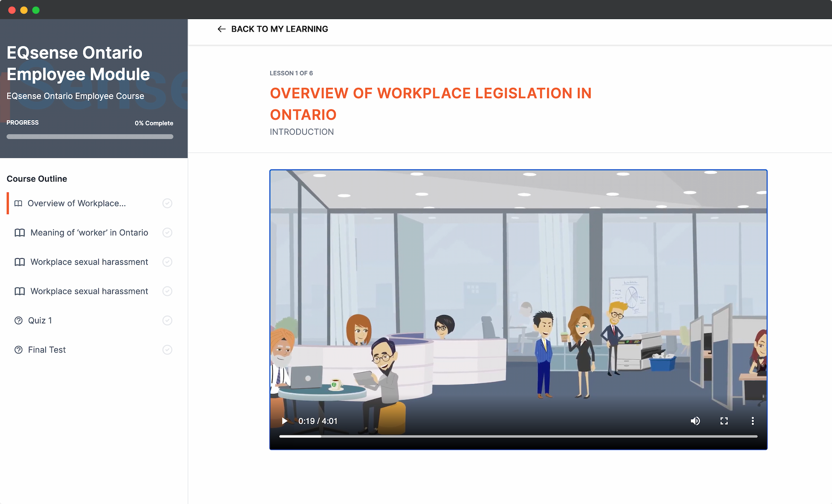Toggle the completion circle next to Final Test
Image resolution: width=832 pixels, height=504 pixels.
[168, 350]
